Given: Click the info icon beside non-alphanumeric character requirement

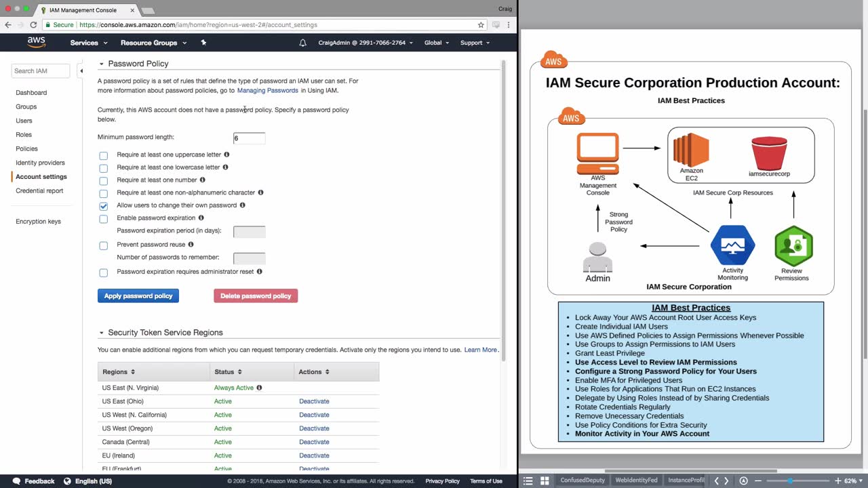Looking at the screenshot, I should [261, 192].
